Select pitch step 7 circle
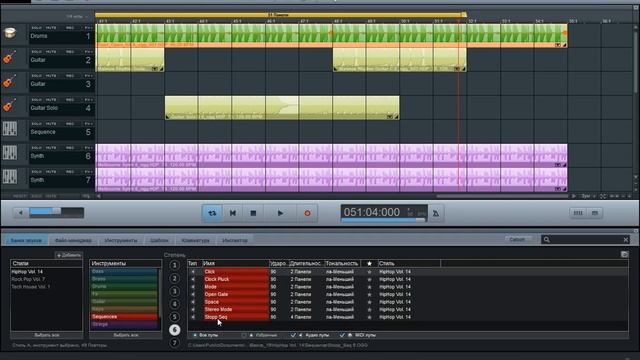 pyautogui.click(x=175, y=342)
